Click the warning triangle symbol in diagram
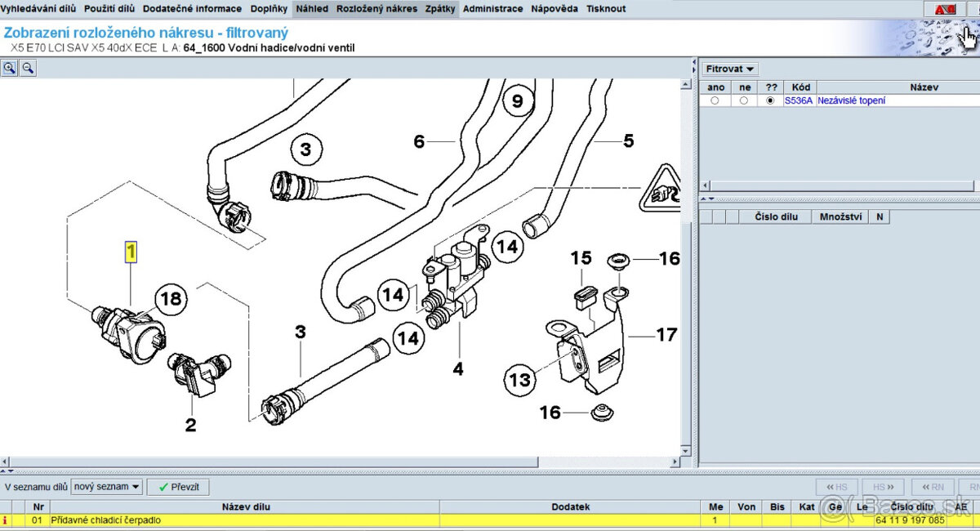 pos(665,187)
